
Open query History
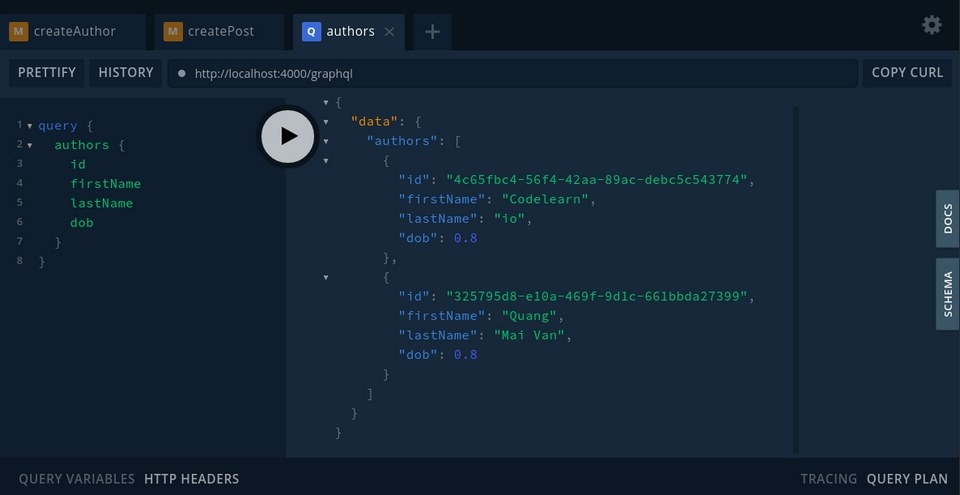tap(126, 73)
